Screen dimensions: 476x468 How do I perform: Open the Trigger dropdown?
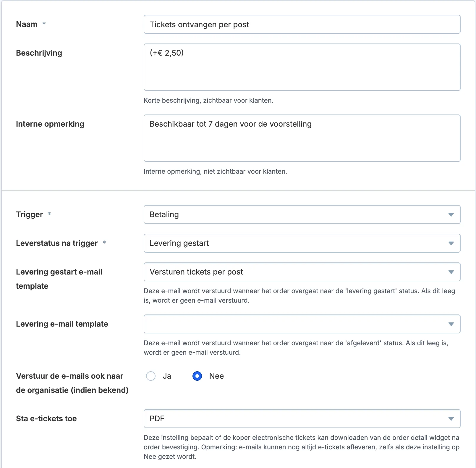point(302,214)
